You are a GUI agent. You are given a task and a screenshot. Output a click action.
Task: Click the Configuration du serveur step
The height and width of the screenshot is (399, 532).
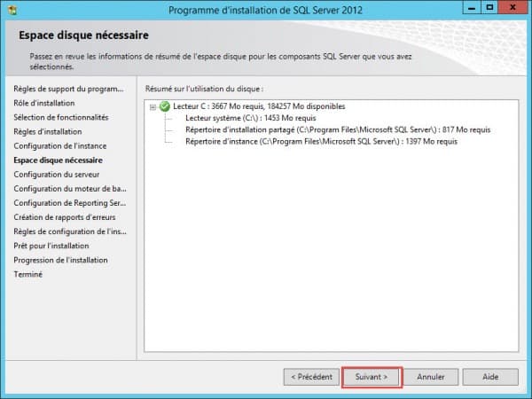pos(57,175)
